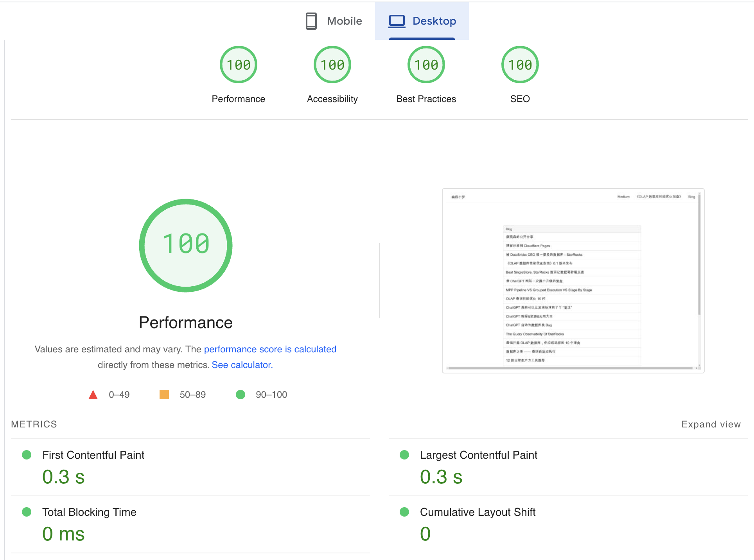The image size is (754, 560).
Task: Expand the First Contentful Paint metric details
Action: 93,455
